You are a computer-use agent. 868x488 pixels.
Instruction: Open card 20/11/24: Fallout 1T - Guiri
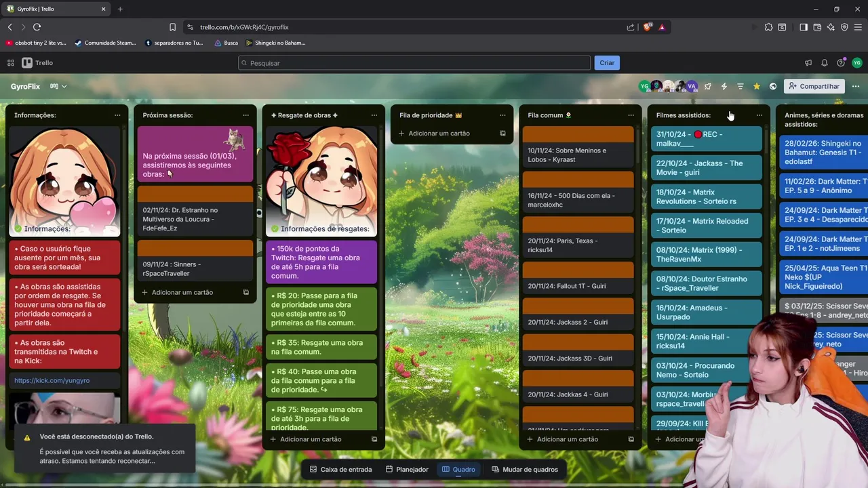pos(578,277)
